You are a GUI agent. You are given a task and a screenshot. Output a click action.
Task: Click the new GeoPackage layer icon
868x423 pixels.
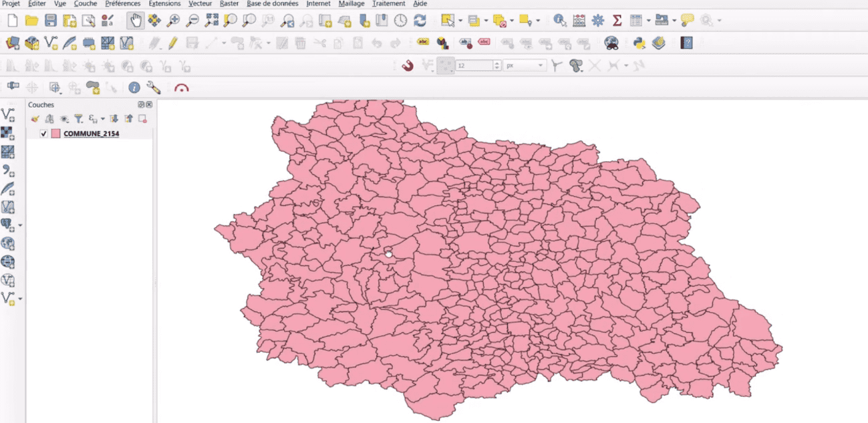31,43
